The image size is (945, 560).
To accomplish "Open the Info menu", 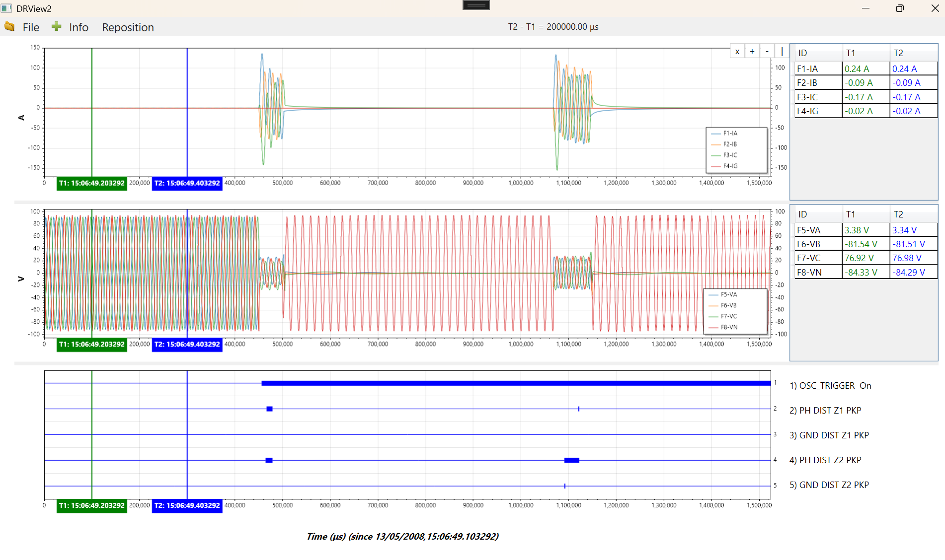I will coord(79,27).
